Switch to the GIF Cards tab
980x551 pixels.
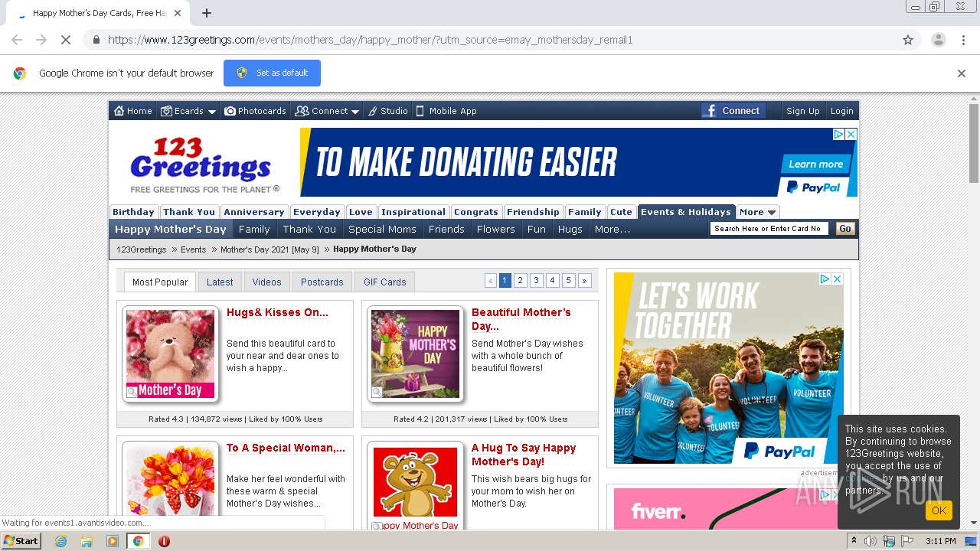click(385, 282)
